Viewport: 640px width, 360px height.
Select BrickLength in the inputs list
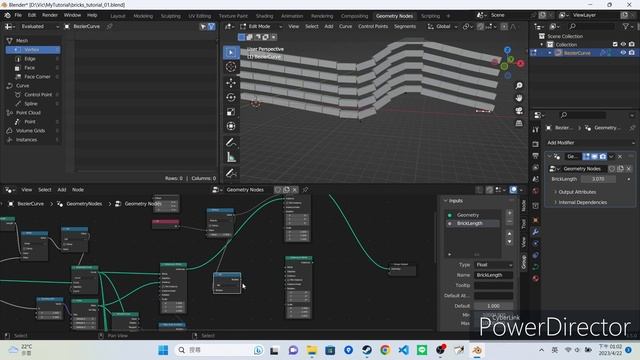tap(473, 224)
